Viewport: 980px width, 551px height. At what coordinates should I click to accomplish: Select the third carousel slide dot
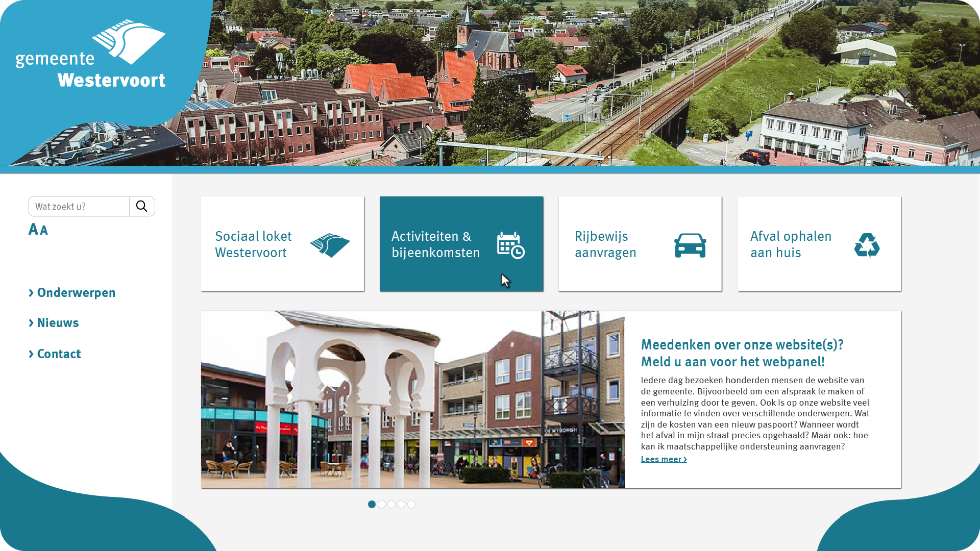[x=391, y=505]
